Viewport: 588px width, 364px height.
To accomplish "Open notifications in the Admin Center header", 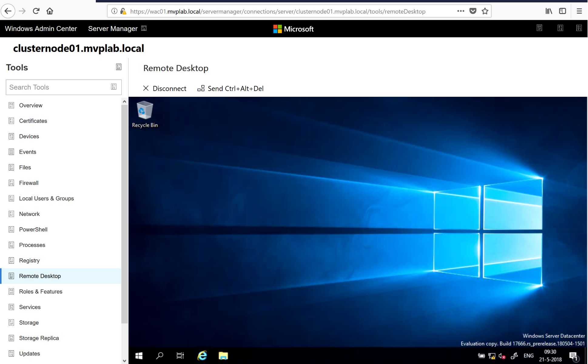I will [539, 28].
